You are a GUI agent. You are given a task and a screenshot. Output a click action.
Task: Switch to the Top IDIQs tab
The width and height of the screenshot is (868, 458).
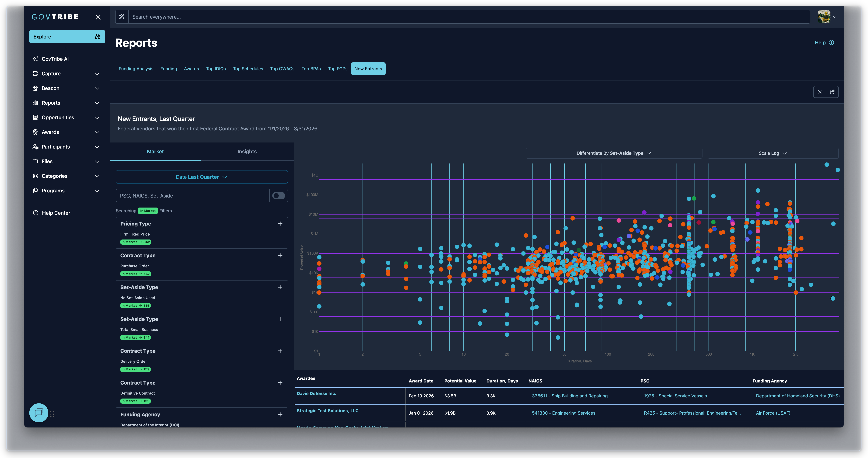coord(216,69)
